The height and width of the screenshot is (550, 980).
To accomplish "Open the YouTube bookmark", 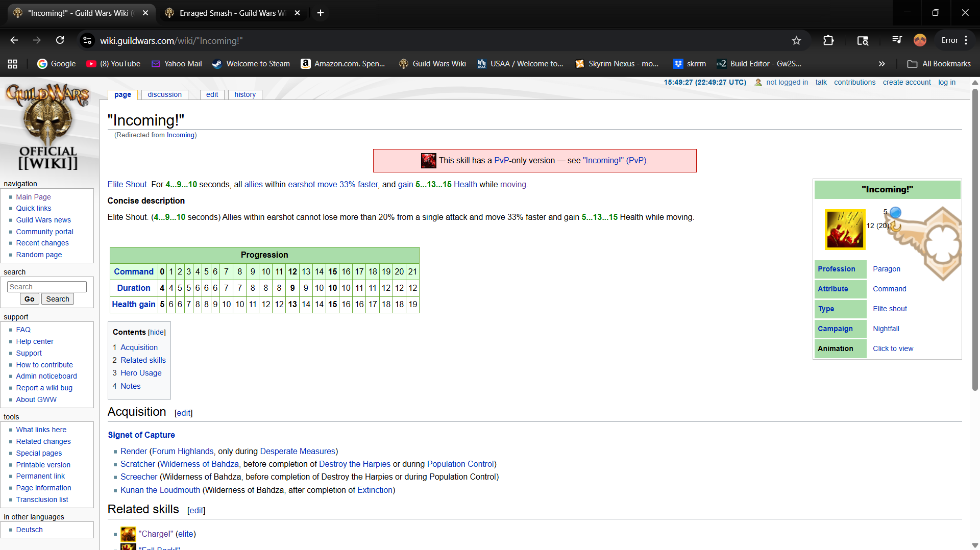I will tap(113, 64).
